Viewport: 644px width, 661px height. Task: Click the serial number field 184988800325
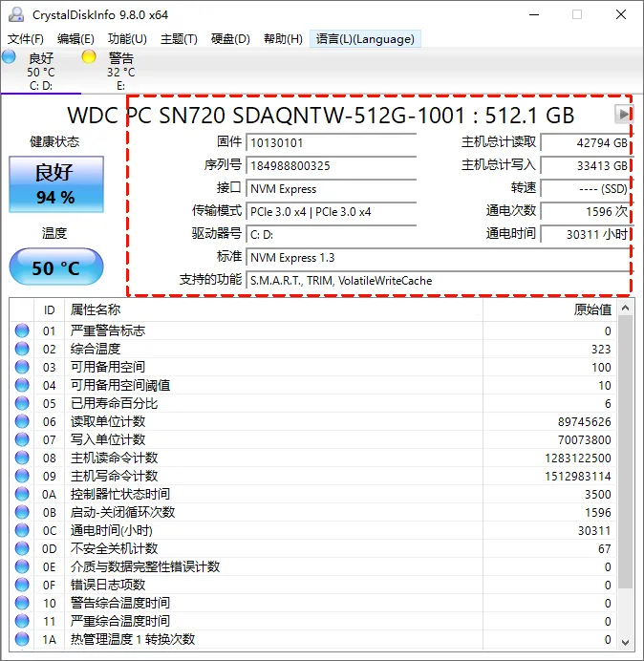click(332, 165)
